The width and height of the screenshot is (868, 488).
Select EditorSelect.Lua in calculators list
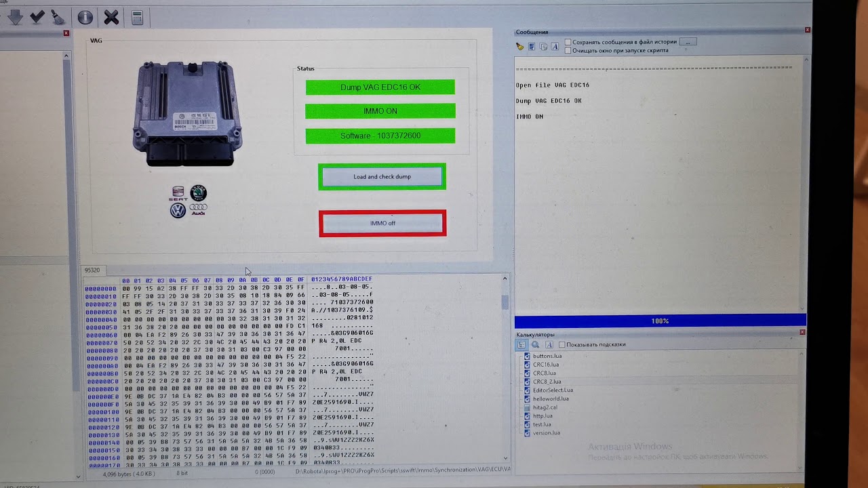(x=553, y=390)
